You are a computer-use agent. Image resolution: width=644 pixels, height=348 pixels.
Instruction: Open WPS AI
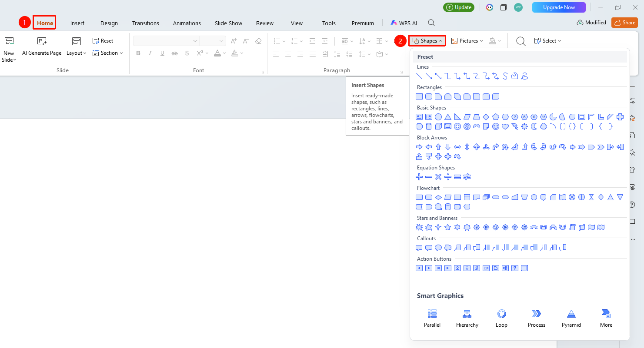coord(404,23)
